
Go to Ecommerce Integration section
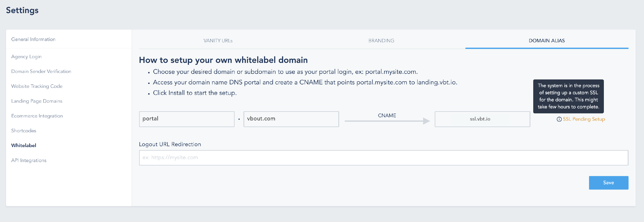coord(37,116)
